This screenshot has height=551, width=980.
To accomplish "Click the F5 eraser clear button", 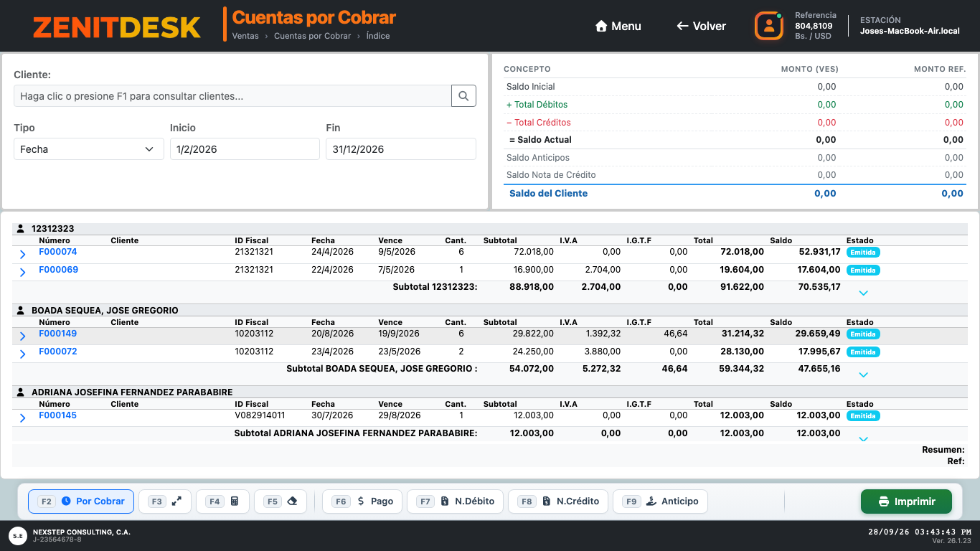I will (281, 501).
